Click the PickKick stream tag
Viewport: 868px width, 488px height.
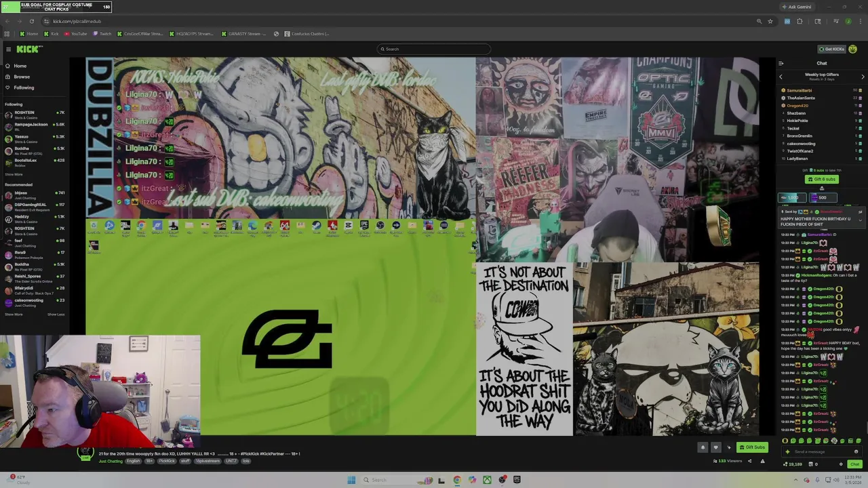[167, 461]
